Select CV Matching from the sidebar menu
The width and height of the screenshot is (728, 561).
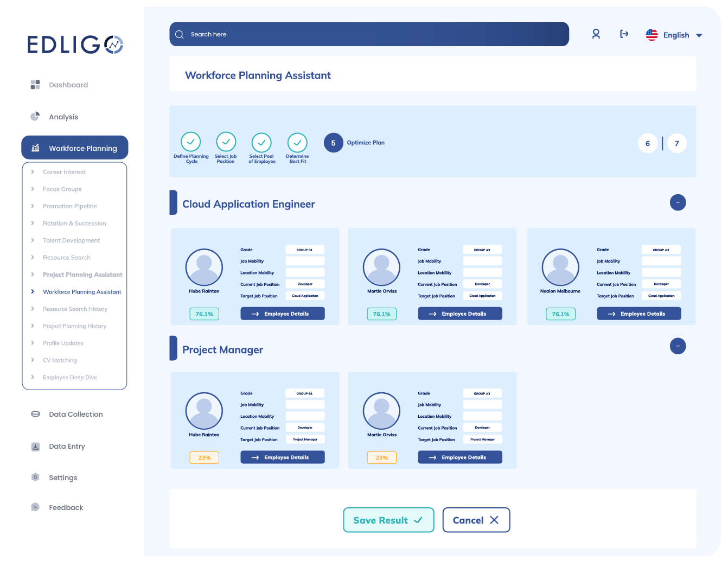60,360
